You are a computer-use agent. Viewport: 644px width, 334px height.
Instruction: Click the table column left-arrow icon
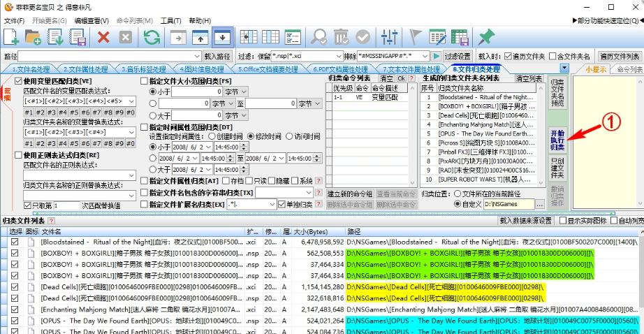pos(249,38)
